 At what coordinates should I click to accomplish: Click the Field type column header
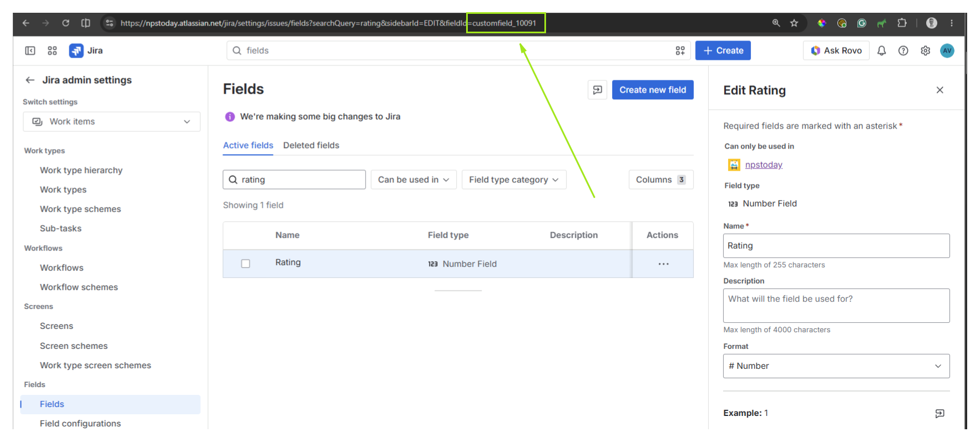pyautogui.click(x=448, y=235)
